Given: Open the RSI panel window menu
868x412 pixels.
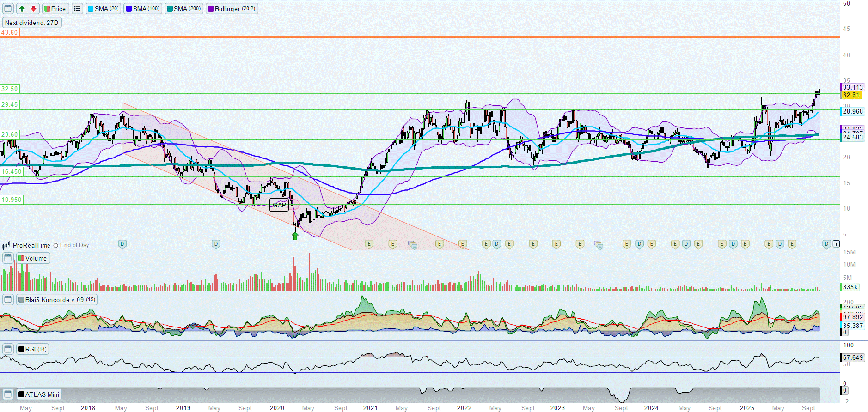Looking at the screenshot, I should pos(8,349).
